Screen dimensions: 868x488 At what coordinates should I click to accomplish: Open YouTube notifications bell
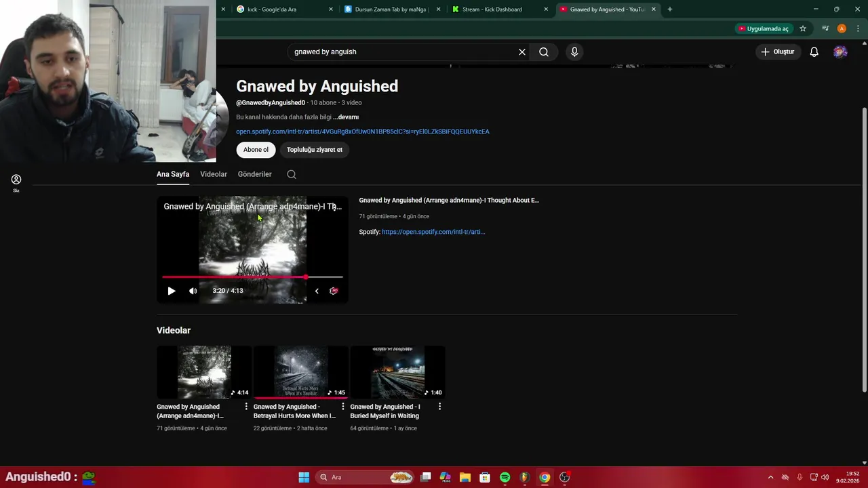(x=814, y=52)
